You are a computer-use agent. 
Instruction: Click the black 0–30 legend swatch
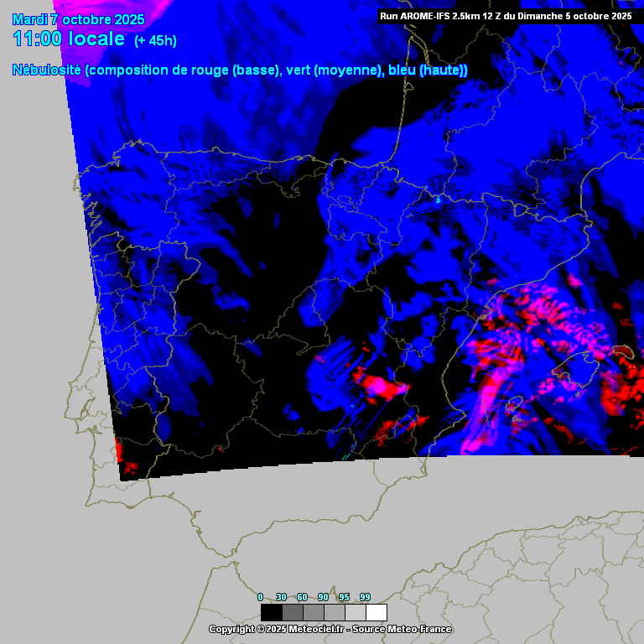[271, 612]
